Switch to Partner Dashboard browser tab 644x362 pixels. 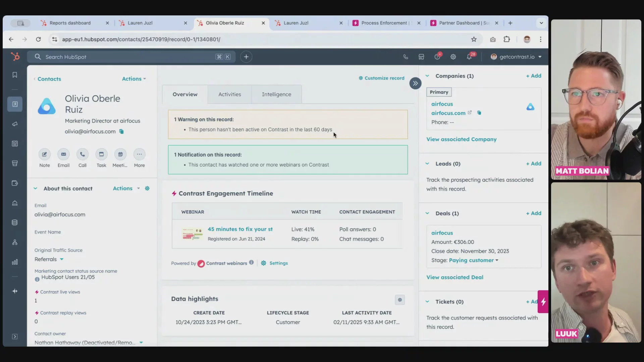coord(464,23)
